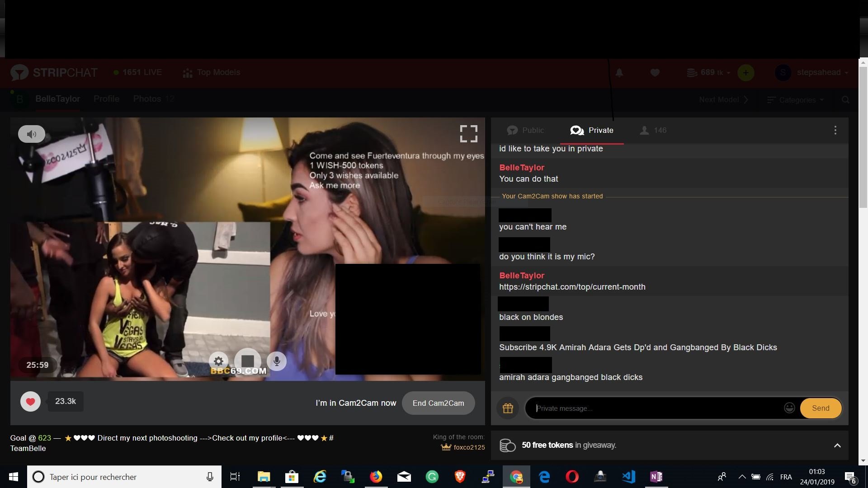Click End Cam2Cam button

pyautogui.click(x=438, y=403)
